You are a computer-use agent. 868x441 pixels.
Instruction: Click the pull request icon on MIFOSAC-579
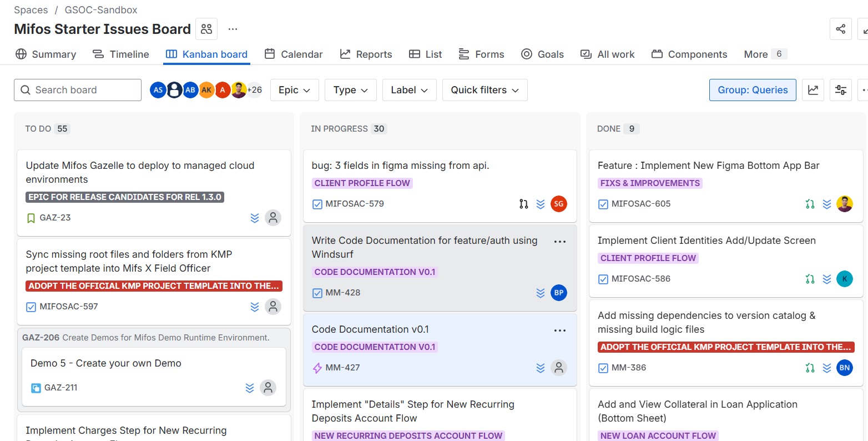523,204
